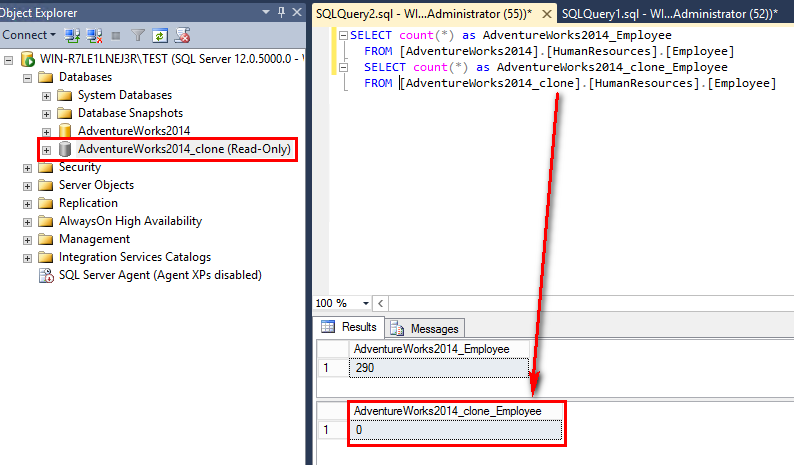Select the result cell containing 0
The width and height of the screenshot is (794, 465).
[x=456, y=430]
